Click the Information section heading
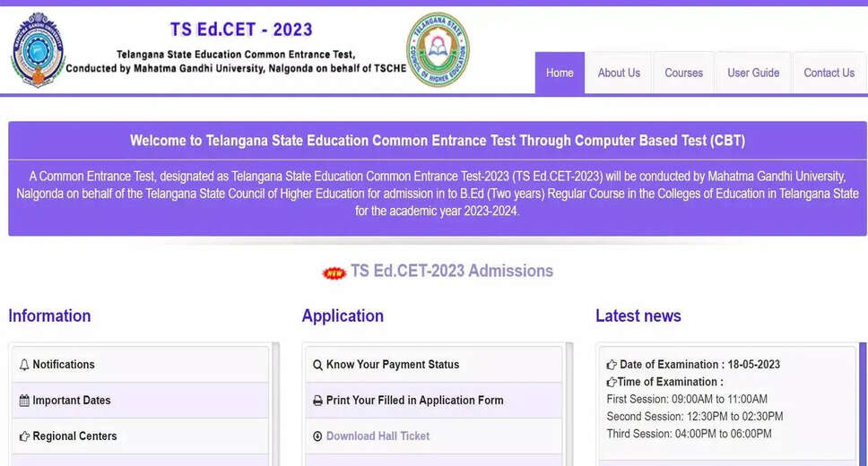 pyautogui.click(x=49, y=316)
